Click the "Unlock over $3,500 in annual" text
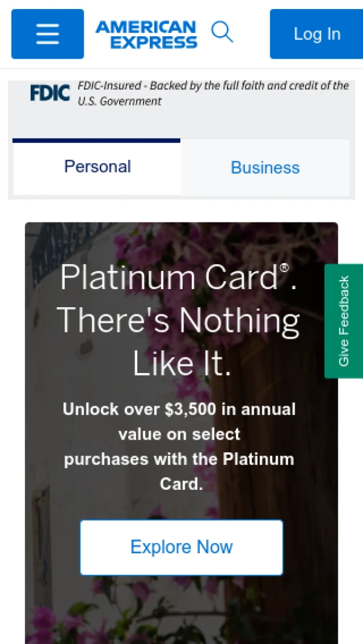The height and width of the screenshot is (644, 363). [179, 409]
